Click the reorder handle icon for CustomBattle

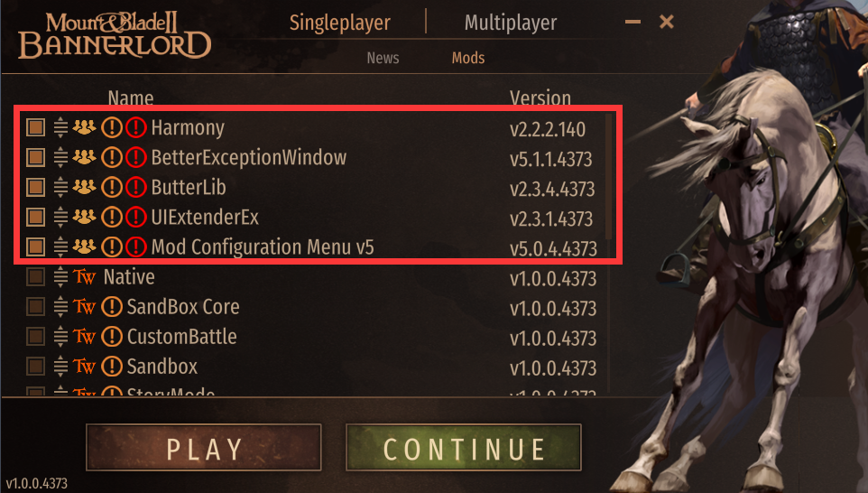coord(60,337)
